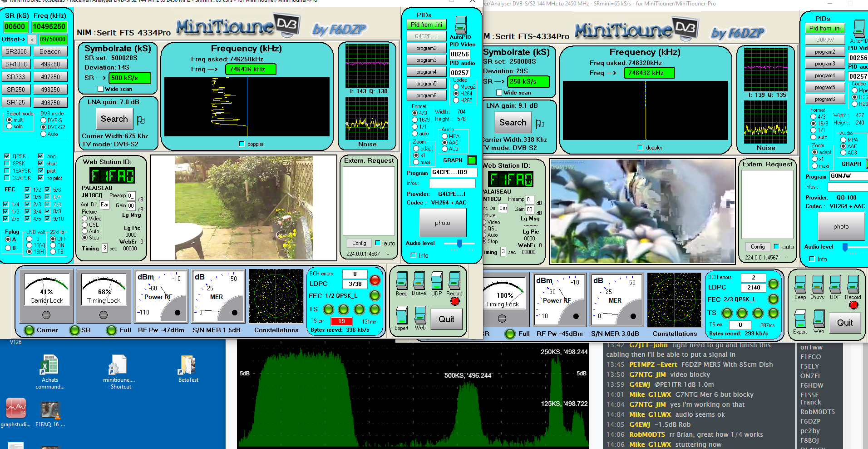Check the 16APSK checkbox
Image resolution: width=868 pixels, height=449 pixels.
7,170
